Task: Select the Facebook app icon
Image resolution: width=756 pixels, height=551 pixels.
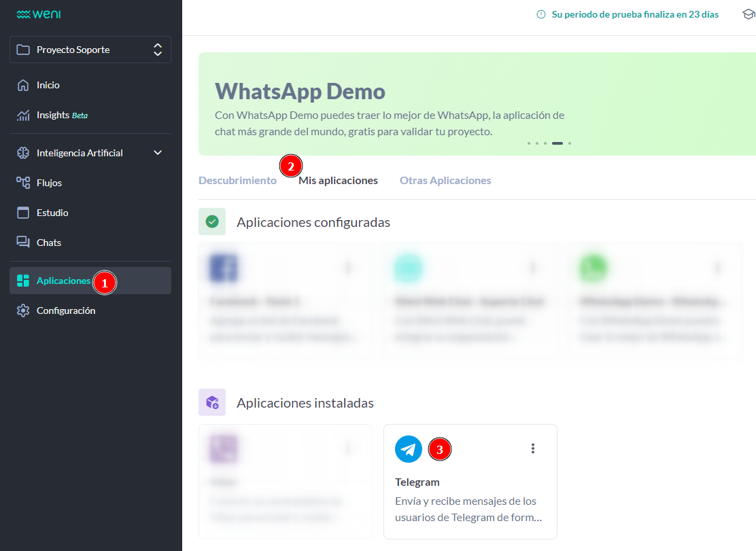Action: (x=224, y=268)
